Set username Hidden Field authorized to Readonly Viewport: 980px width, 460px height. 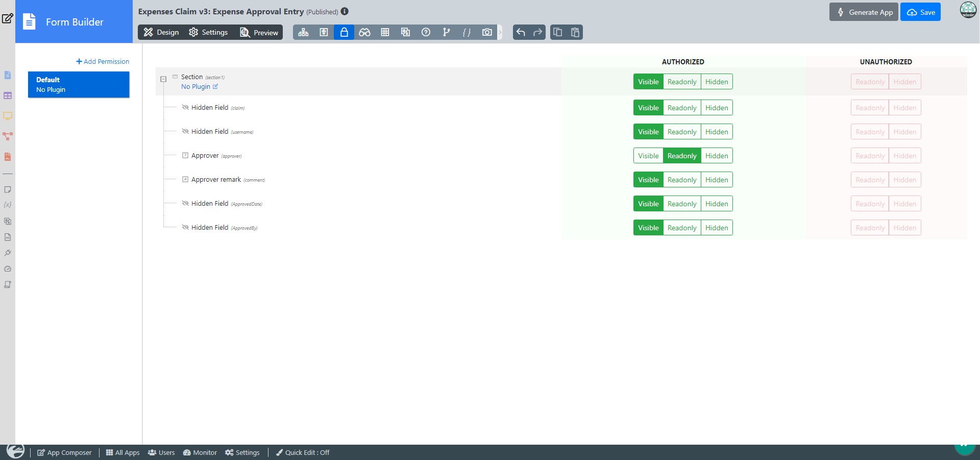pos(682,132)
